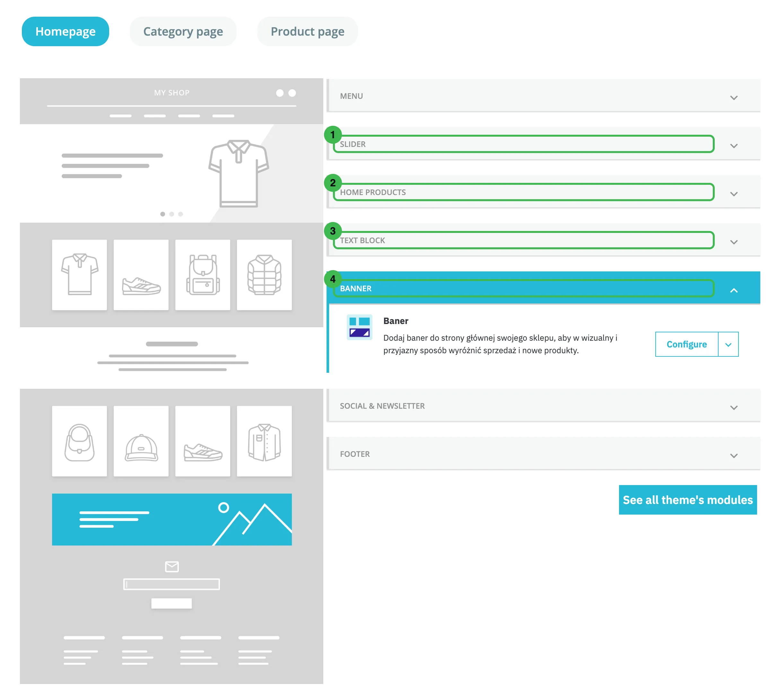Switch to the Category page tab
777x700 pixels.
(183, 31)
